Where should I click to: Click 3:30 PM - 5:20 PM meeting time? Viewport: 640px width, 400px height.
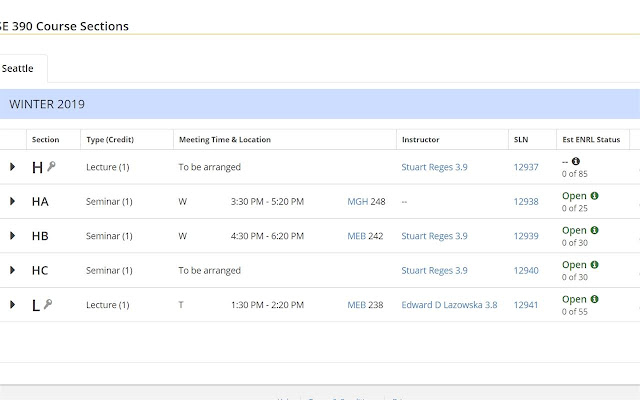coord(267,201)
